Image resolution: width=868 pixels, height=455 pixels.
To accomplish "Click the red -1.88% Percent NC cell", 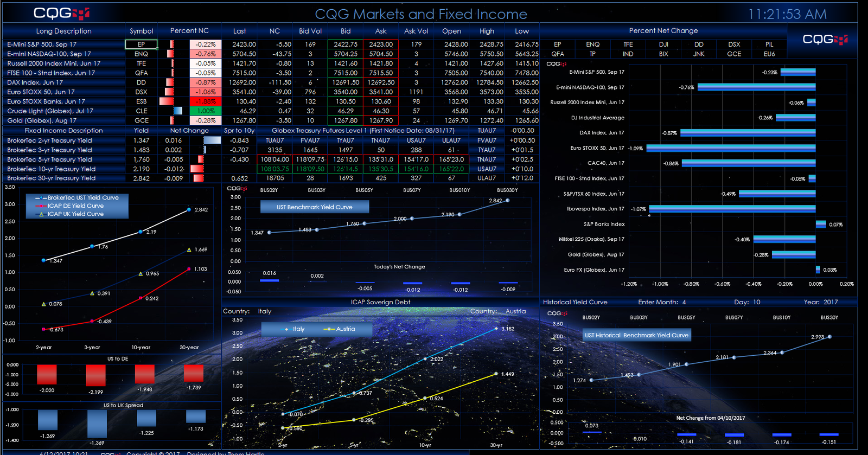I will point(206,101).
